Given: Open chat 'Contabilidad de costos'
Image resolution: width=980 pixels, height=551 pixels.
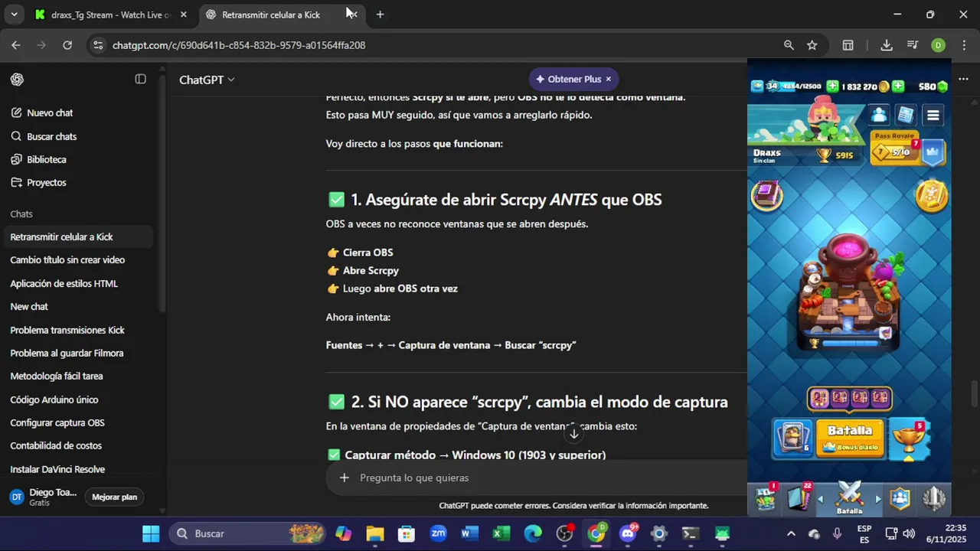Looking at the screenshot, I should 56,446.
